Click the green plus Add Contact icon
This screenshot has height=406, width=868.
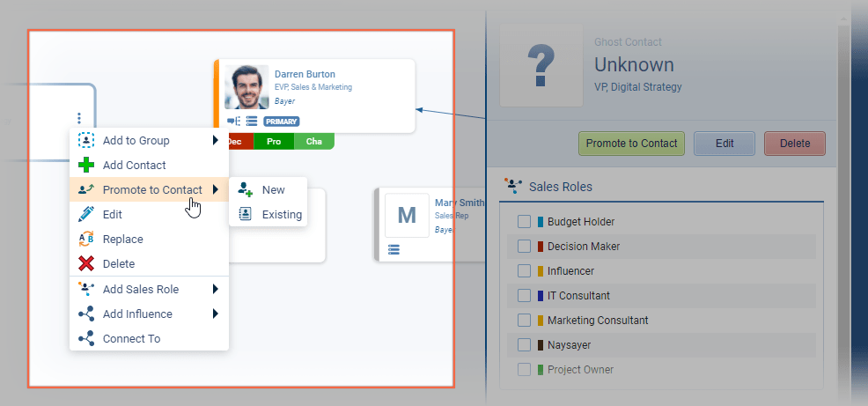click(x=85, y=165)
